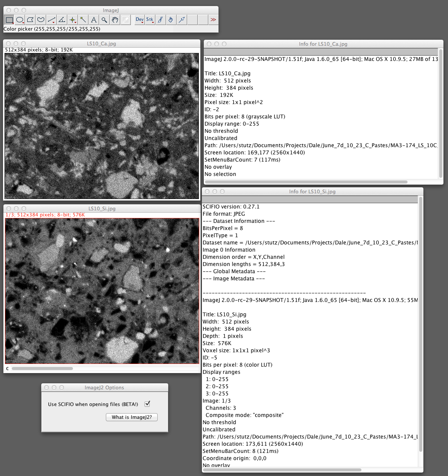The height and width of the screenshot is (476, 448).
Task: Uncheck Use SCIFIO when opening files
Action: (147, 404)
